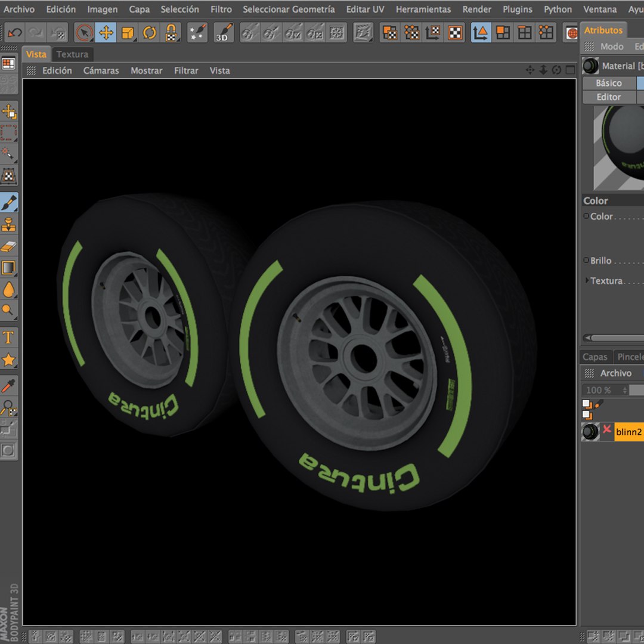
Task: Select the Dodge round-handle tool
Action: tap(8, 310)
